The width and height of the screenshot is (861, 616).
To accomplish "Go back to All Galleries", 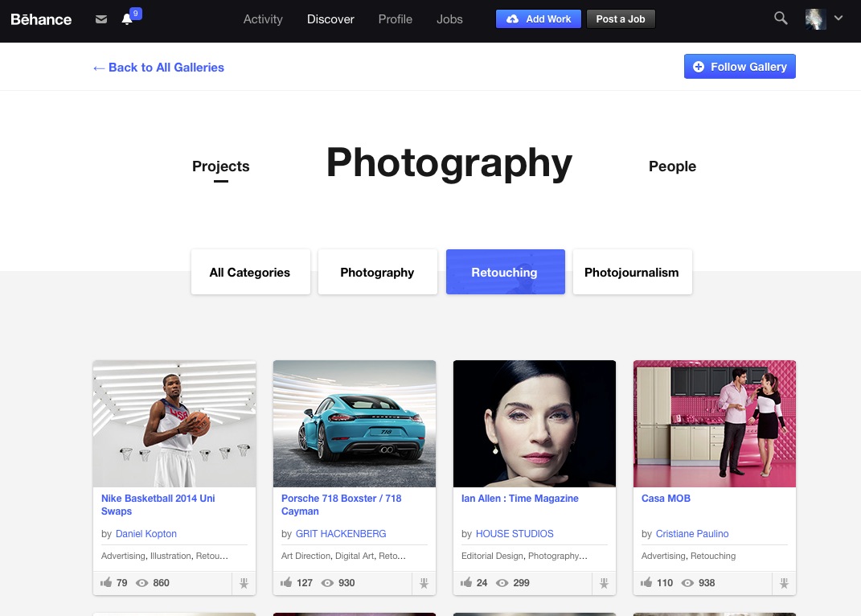I will coord(158,68).
